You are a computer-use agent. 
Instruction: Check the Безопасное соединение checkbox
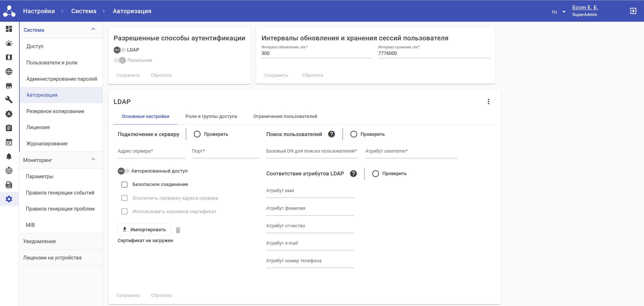pos(125,184)
